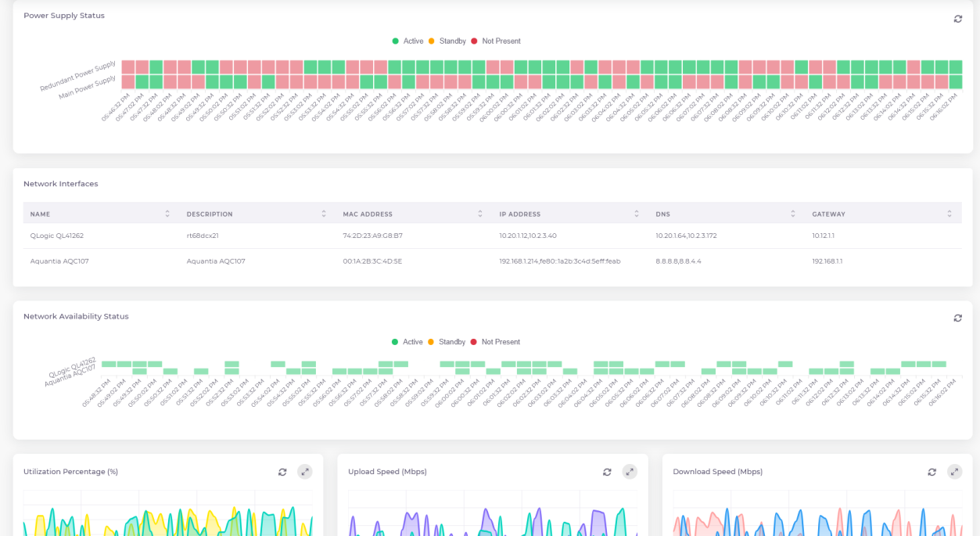Click the IP Address column header

520,214
